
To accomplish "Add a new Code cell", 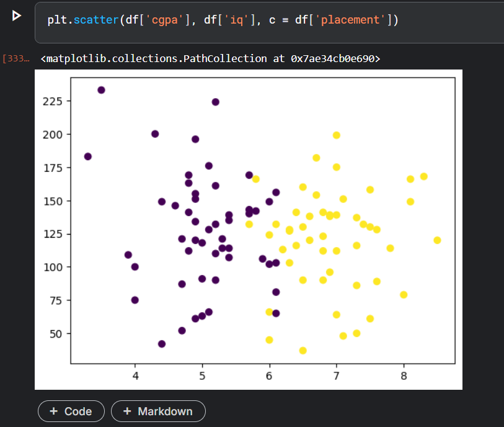I will tap(71, 411).
